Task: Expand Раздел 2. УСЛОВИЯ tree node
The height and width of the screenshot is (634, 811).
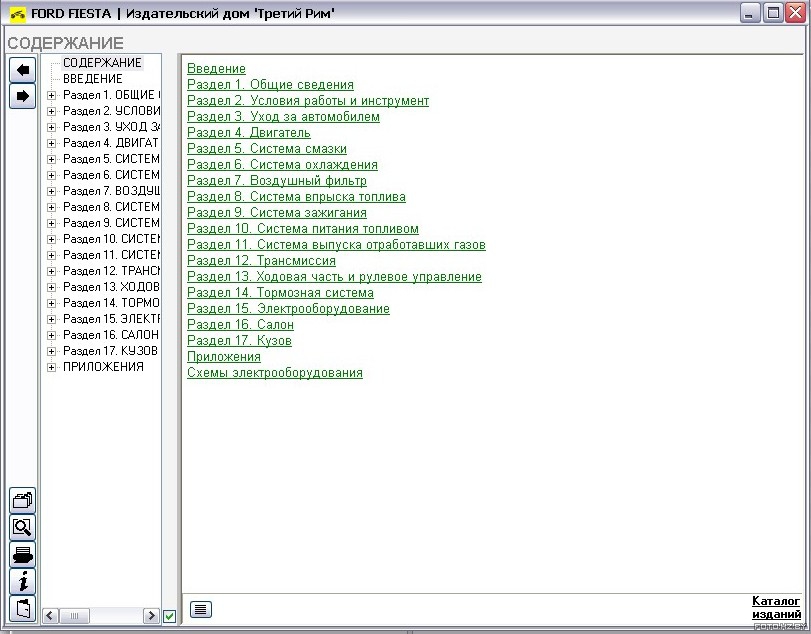Action: (x=51, y=111)
